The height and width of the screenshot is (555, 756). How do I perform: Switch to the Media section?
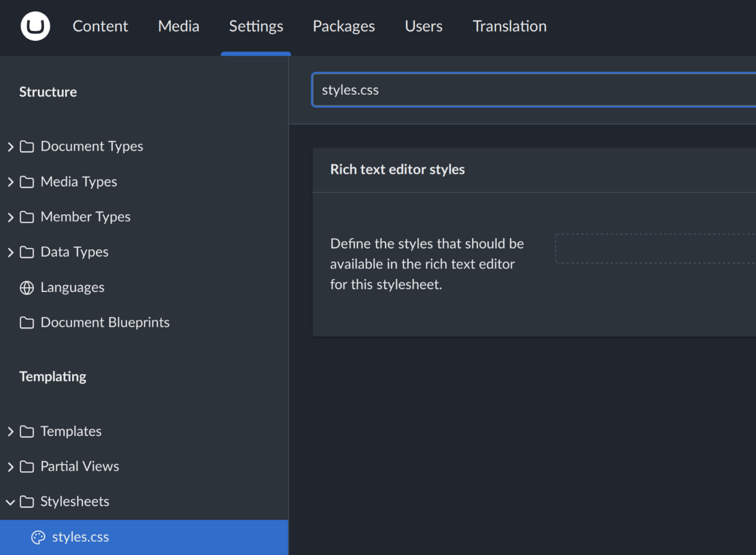pyautogui.click(x=178, y=26)
